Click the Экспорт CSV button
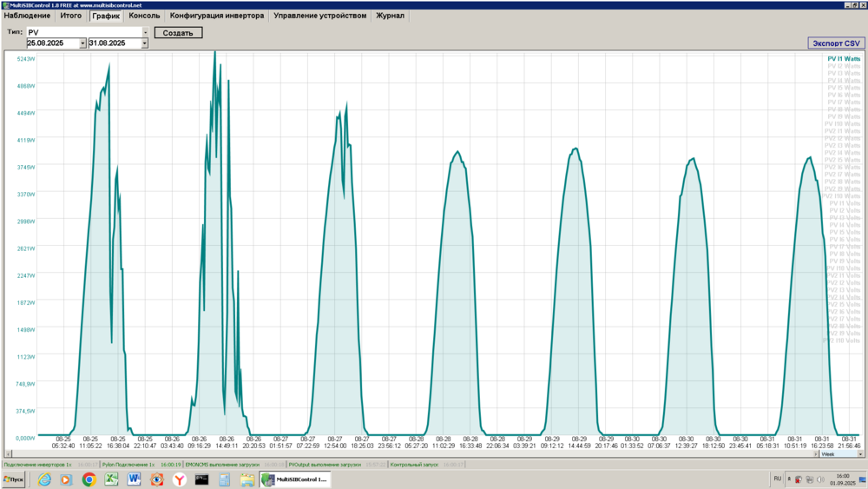 835,43
